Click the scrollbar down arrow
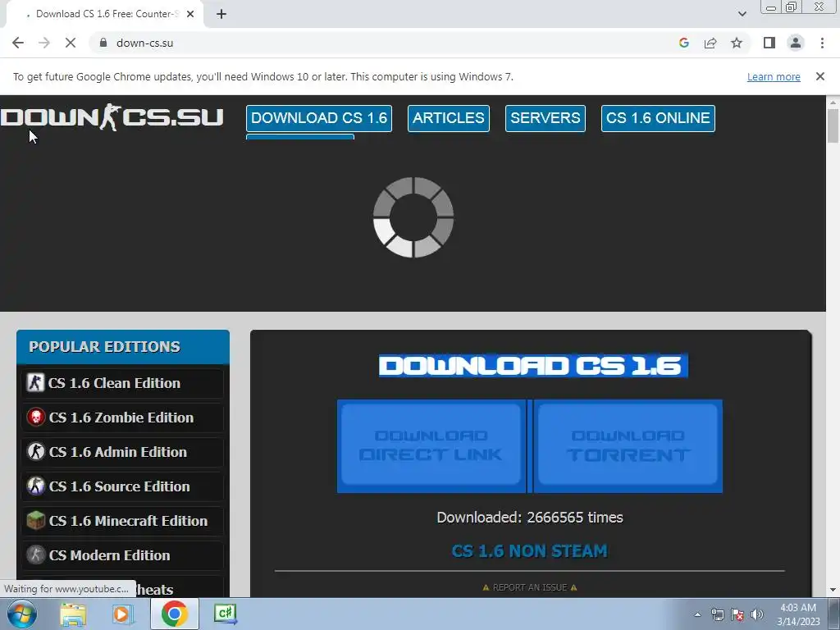840x630 pixels. tap(833, 590)
